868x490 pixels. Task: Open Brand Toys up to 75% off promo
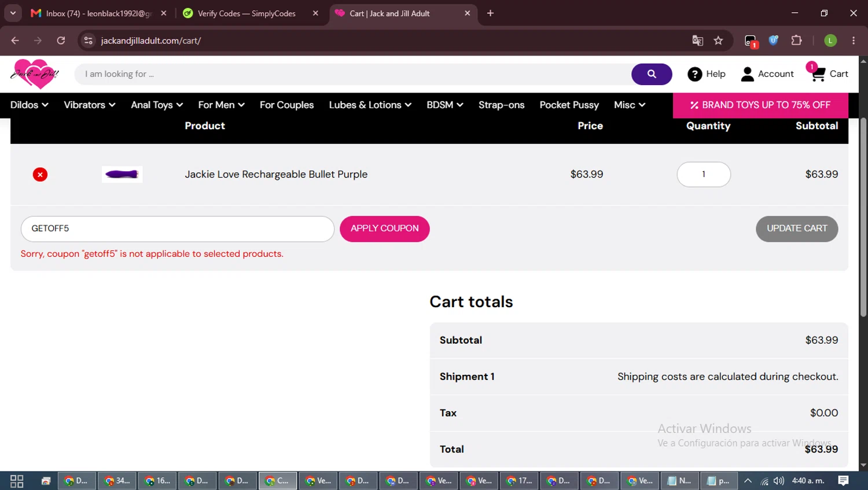tap(760, 105)
